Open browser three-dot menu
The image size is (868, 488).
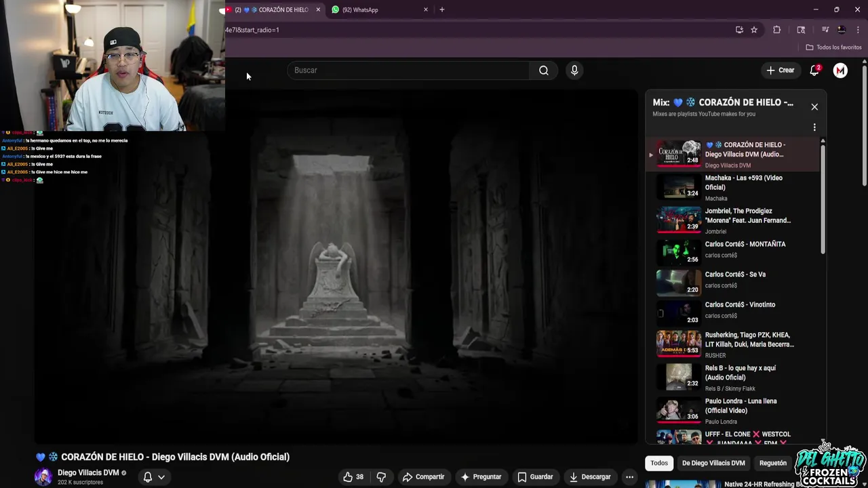(x=859, y=30)
